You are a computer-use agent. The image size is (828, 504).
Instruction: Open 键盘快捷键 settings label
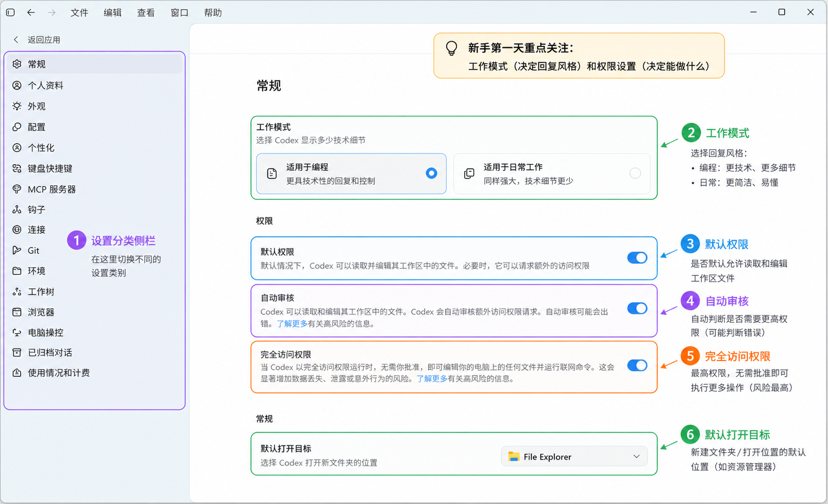pos(50,168)
